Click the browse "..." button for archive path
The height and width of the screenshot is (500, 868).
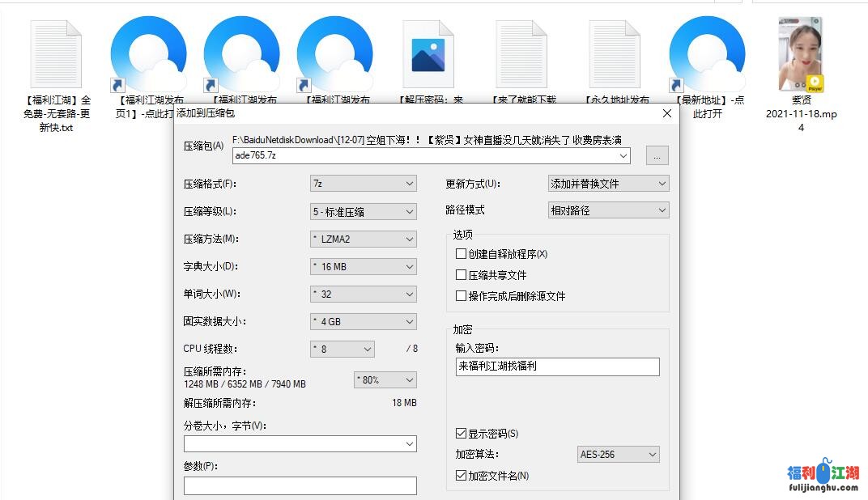[x=657, y=155]
